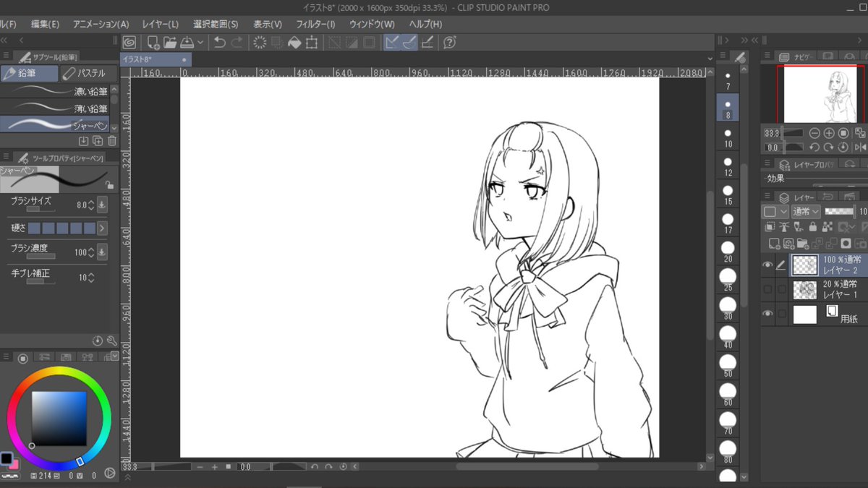
Task: Click the Navigator zoom out minus icon
Action: 814,133
